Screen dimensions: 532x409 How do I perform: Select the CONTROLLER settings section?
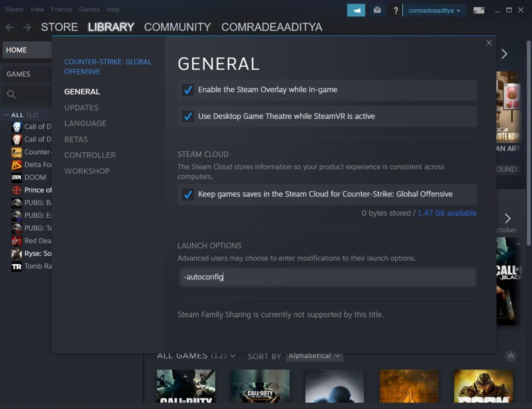[90, 155]
